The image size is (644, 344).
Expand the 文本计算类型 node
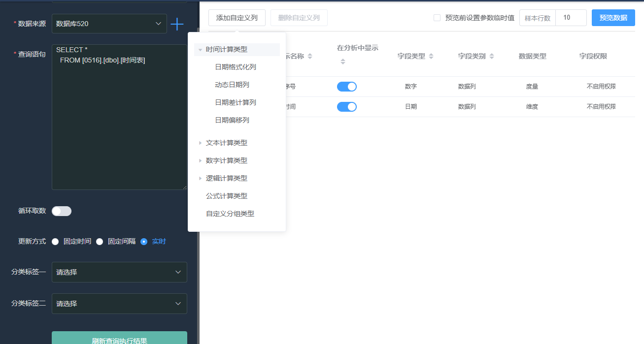pyautogui.click(x=200, y=143)
